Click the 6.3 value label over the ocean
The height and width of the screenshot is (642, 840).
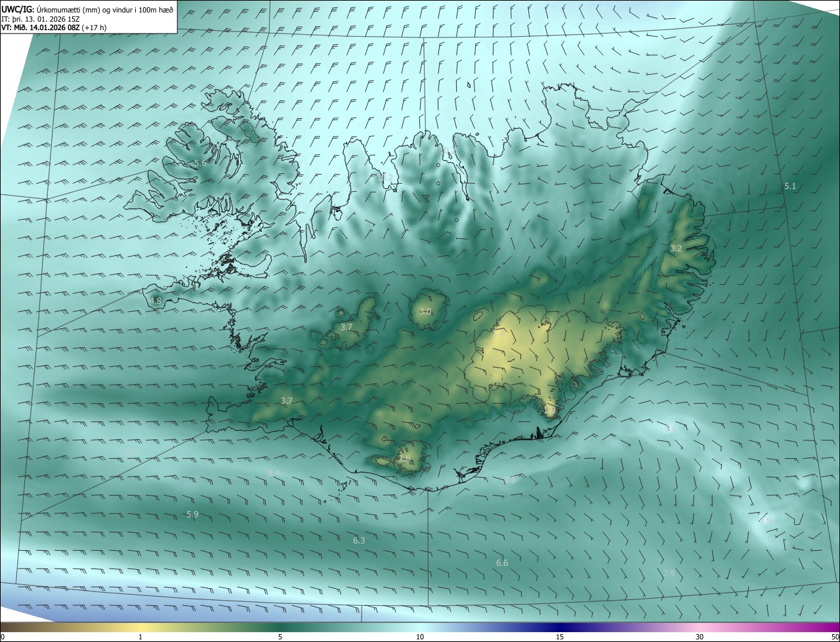click(x=359, y=541)
